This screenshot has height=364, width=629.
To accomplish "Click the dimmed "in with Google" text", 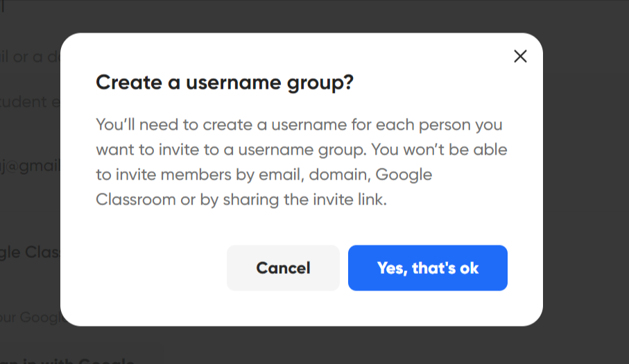I will click(67, 361).
